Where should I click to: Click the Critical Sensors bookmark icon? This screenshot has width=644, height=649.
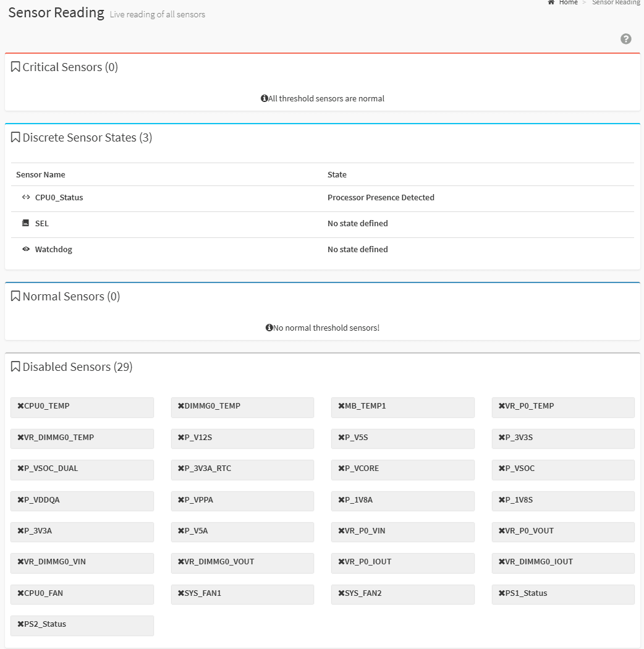coord(15,67)
